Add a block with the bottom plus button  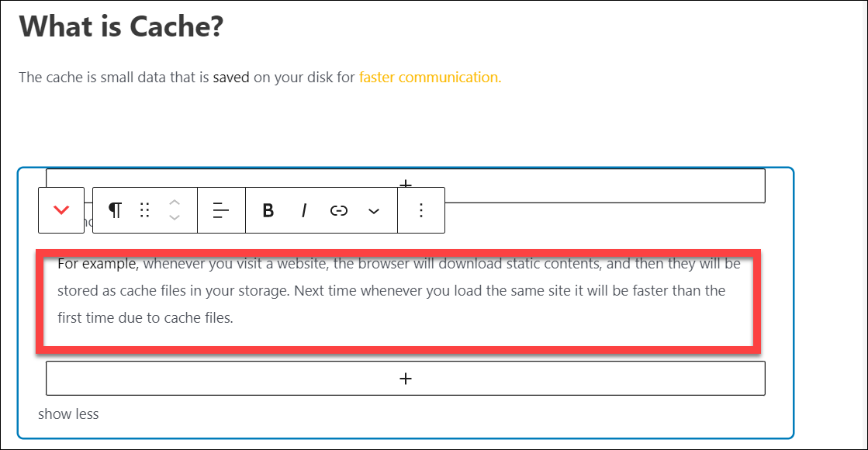(x=405, y=379)
